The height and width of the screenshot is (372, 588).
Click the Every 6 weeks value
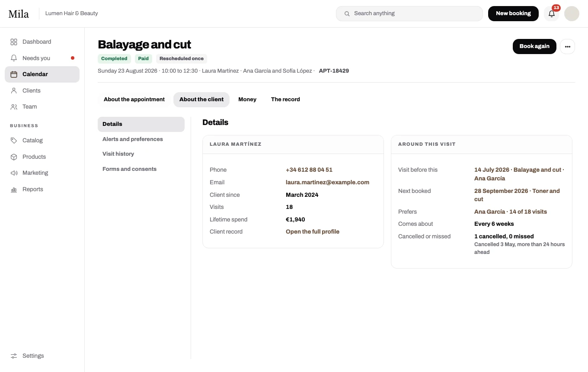(494, 224)
